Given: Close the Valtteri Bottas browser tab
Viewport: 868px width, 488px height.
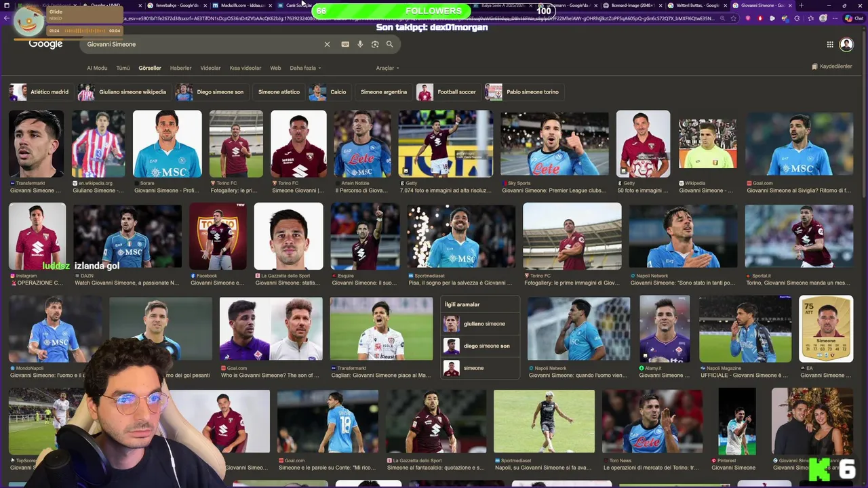Looking at the screenshot, I should [x=725, y=5].
